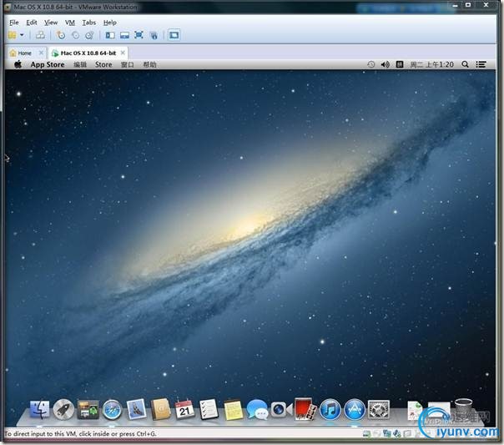Open Mission Control in the Dock
Viewport: 504px width, 445px height.
pos(88,409)
